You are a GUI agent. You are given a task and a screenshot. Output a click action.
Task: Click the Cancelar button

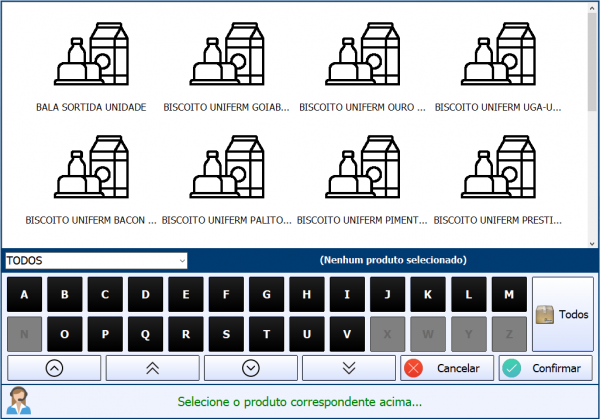pyautogui.click(x=446, y=368)
